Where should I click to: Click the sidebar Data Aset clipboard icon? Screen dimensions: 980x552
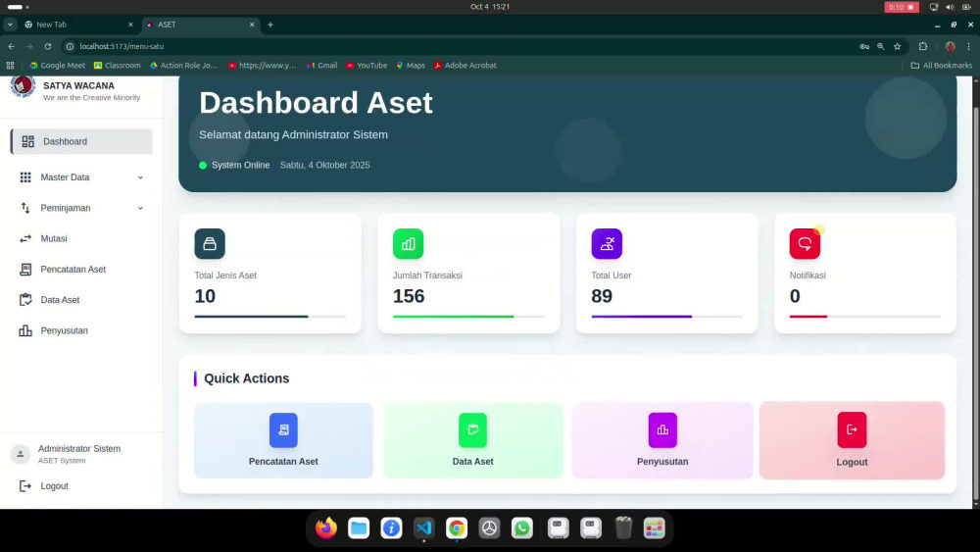tap(25, 300)
